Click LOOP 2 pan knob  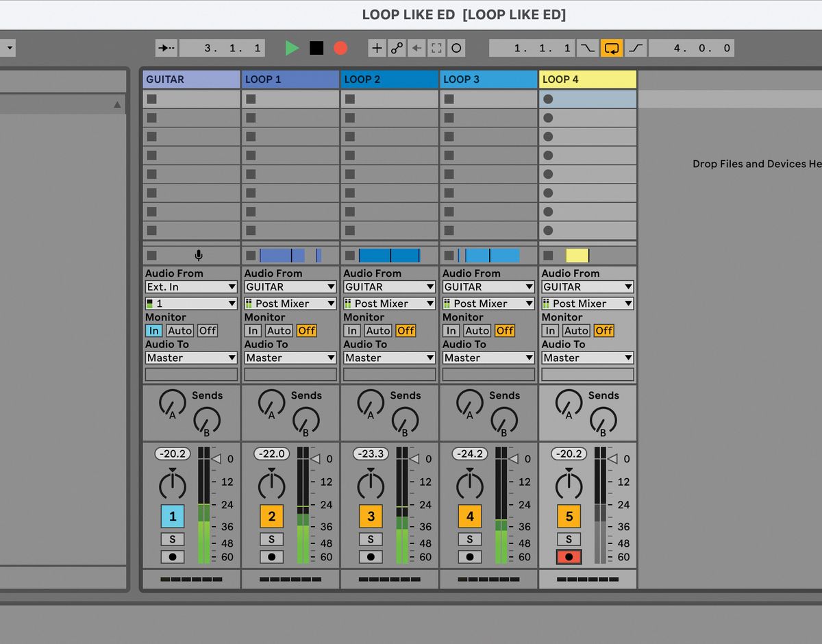click(371, 484)
